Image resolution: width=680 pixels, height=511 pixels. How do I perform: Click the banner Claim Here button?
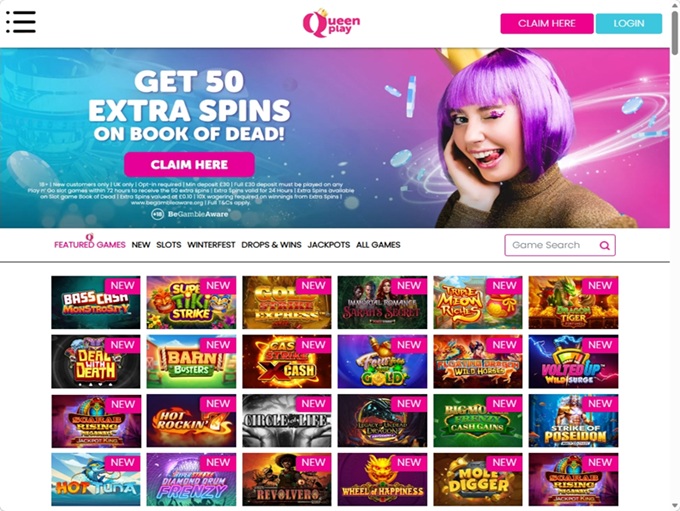click(189, 164)
